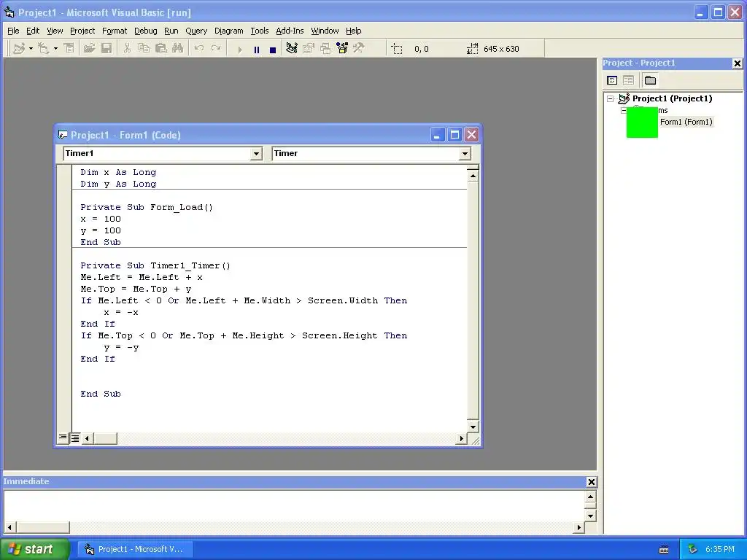Open the Add-Ins menu
Screen dimensions: 747x560
coord(290,31)
